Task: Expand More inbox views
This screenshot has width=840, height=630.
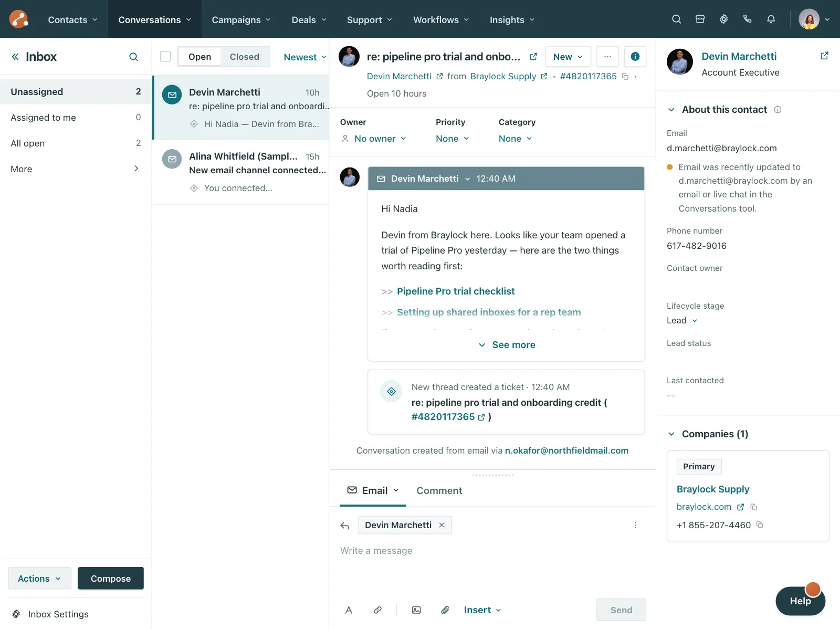Action: [x=76, y=169]
